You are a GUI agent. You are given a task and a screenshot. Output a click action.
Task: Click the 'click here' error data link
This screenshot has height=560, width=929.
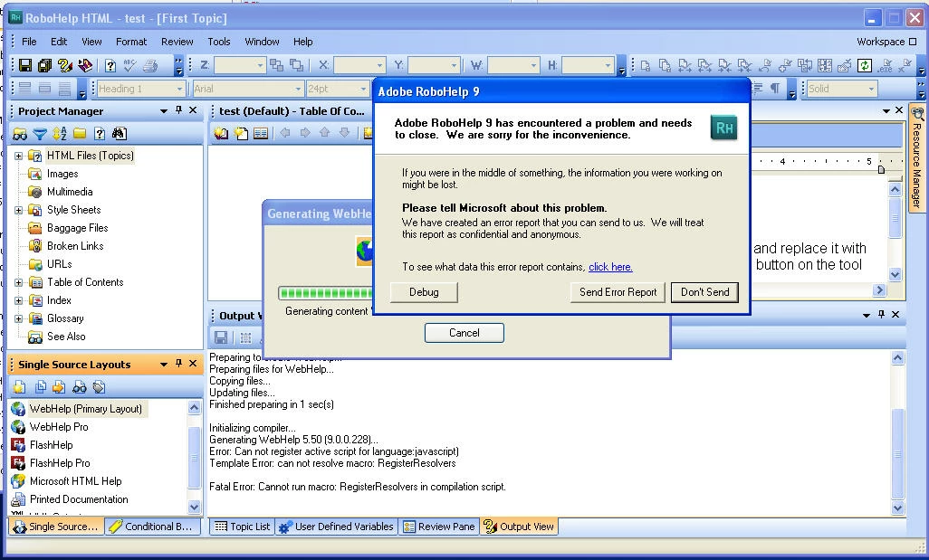(x=610, y=267)
